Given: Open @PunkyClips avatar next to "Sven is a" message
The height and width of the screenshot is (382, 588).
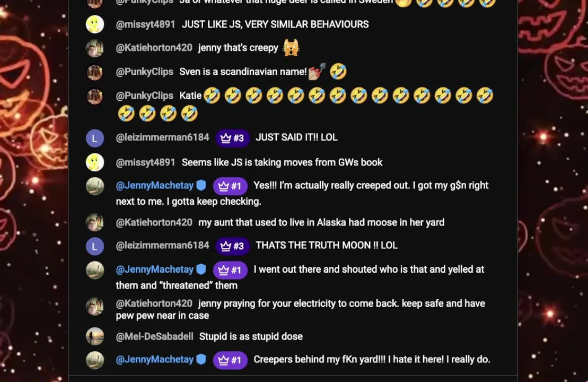Looking at the screenshot, I should [x=95, y=72].
